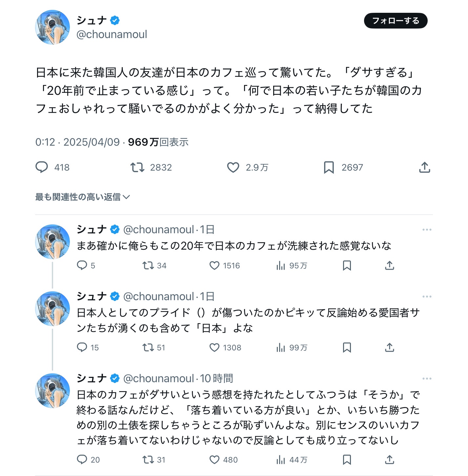This screenshot has height=476, width=468.
Task: Share the main tweet via share icon
Action: tap(424, 167)
